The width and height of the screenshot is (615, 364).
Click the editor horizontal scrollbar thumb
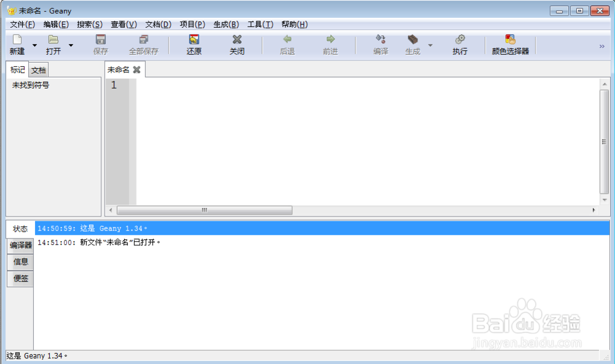pyautogui.click(x=204, y=210)
